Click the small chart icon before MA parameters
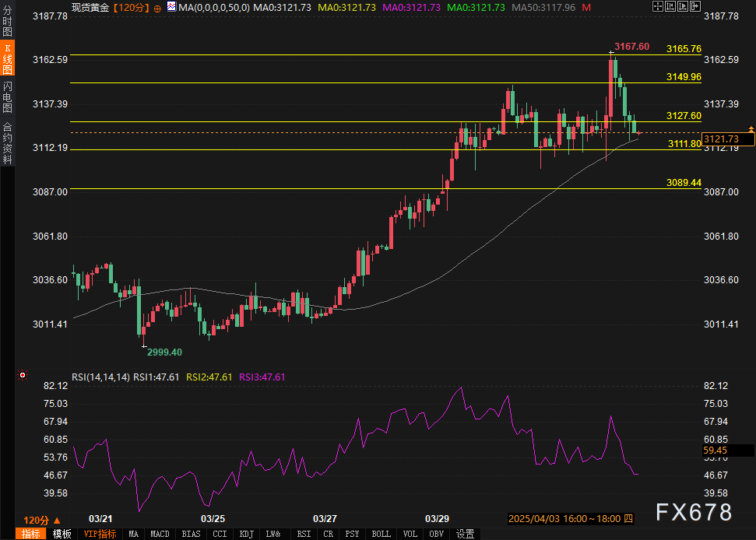756x540 pixels. click(171, 8)
